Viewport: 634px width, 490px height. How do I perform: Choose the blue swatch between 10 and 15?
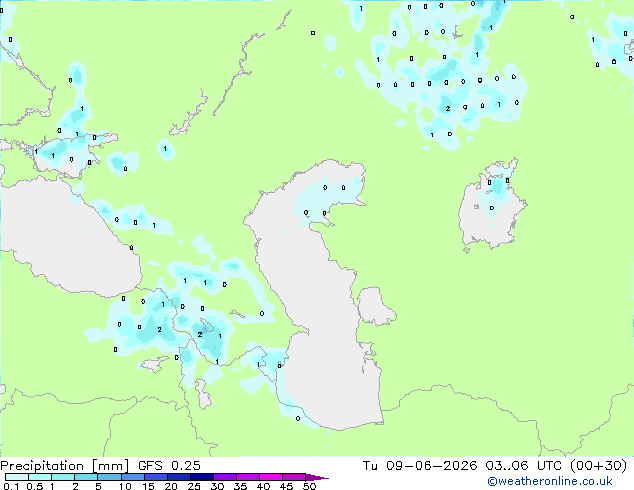coord(132,477)
